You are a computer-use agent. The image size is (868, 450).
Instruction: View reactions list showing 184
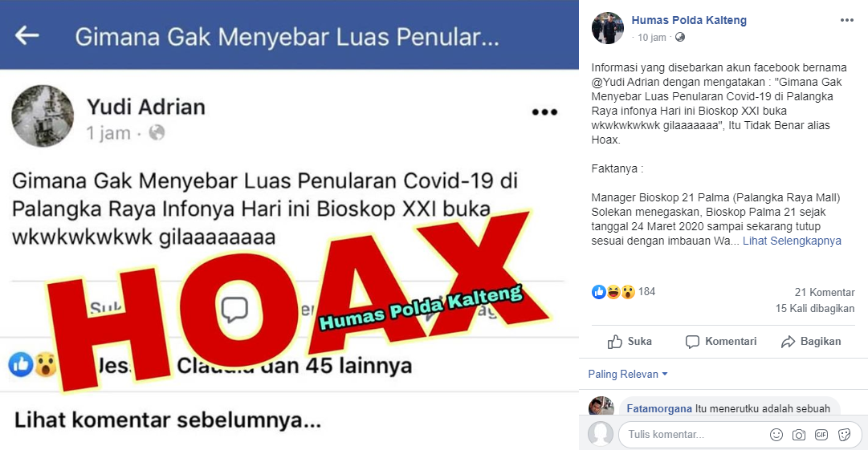click(x=623, y=292)
